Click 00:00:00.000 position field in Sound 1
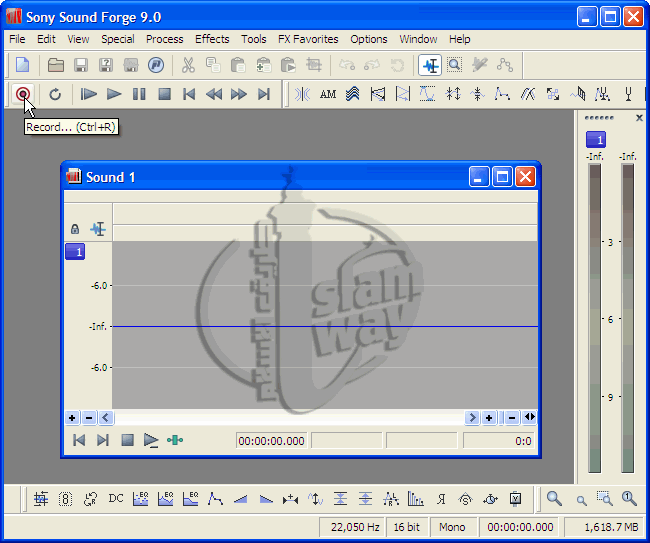 tap(272, 441)
